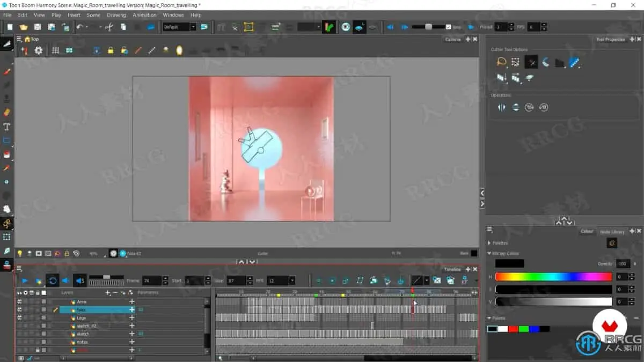Click the Camera view gear settings icon

pos(39,50)
